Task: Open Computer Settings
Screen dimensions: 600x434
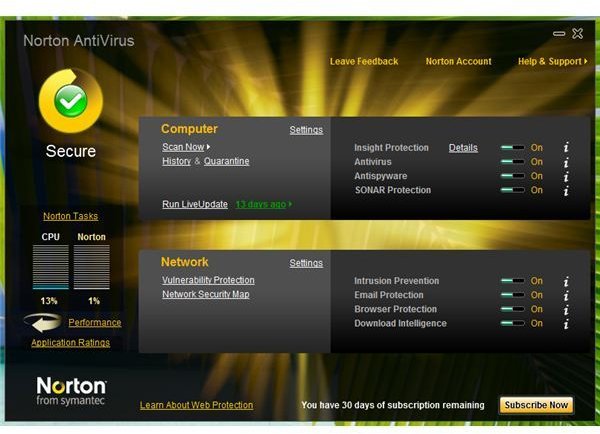Action: coord(306,130)
